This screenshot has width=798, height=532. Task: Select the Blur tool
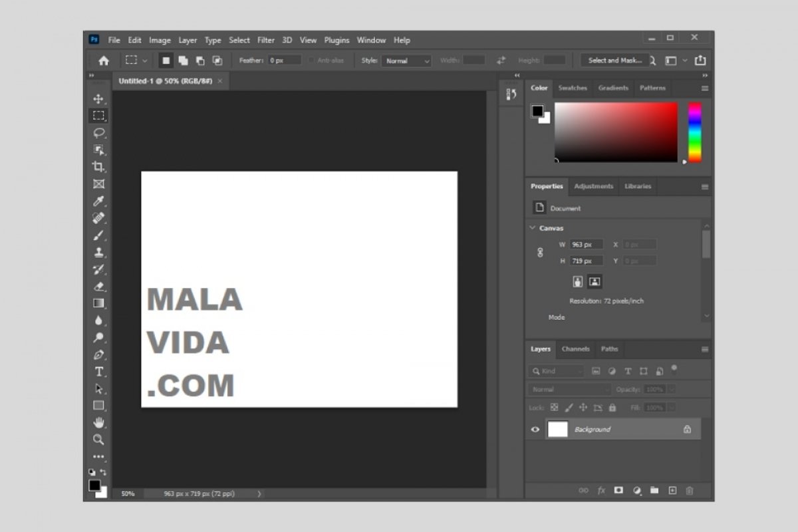point(98,321)
